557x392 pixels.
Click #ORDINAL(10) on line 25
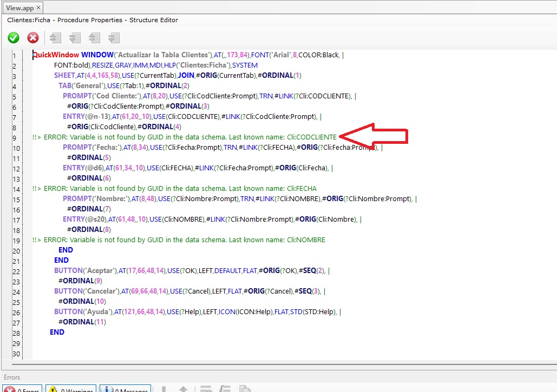(82, 302)
